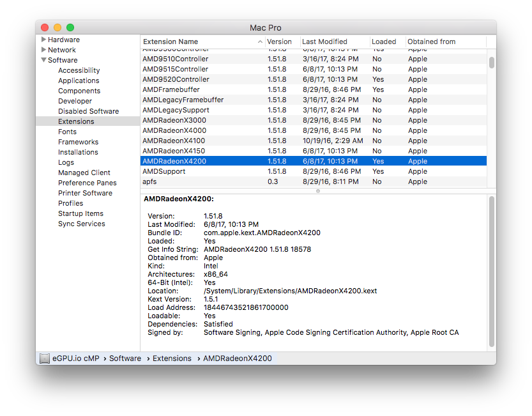532x416 pixels.
Task: Open Printer Software entry
Action: (85, 193)
